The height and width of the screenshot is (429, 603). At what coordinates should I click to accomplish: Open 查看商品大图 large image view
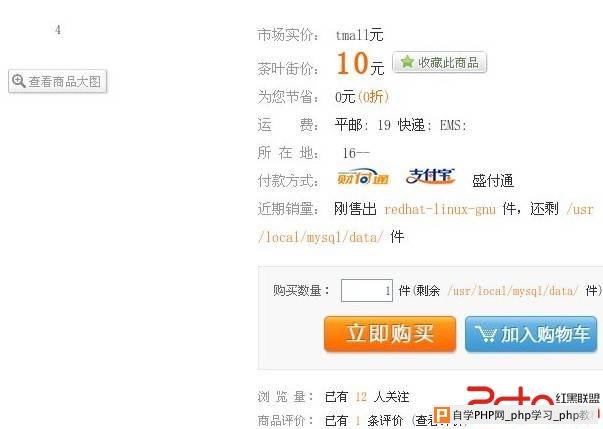pyautogui.click(x=57, y=81)
